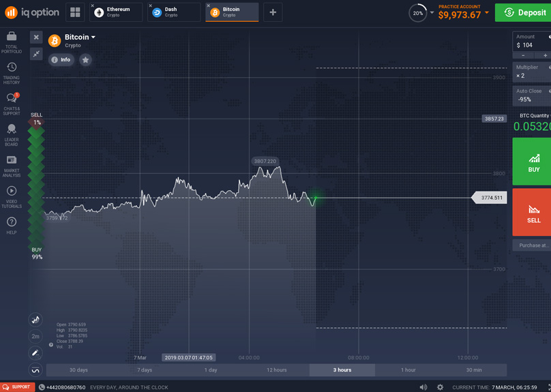Add Bitcoin to favorites with star icon
Viewport: 551px width, 392px height.
click(x=85, y=60)
